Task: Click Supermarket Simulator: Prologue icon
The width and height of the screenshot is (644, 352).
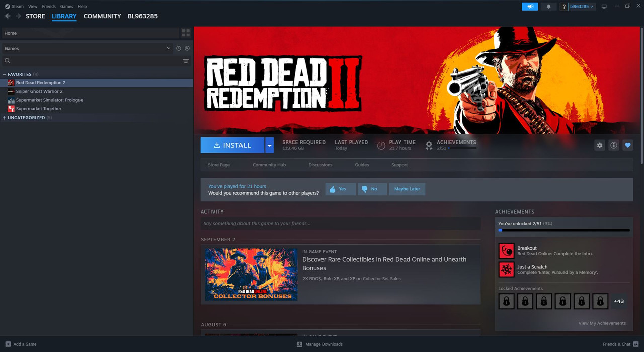Action: point(11,100)
